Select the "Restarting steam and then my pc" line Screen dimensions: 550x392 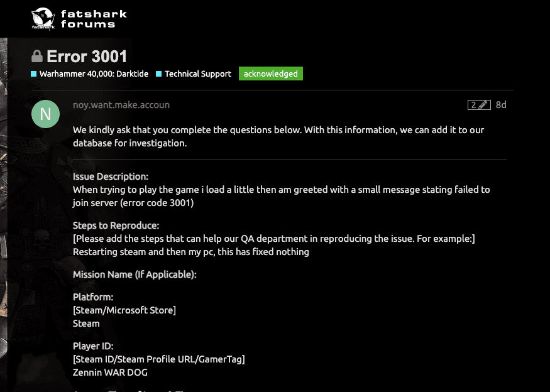tap(191, 252)
